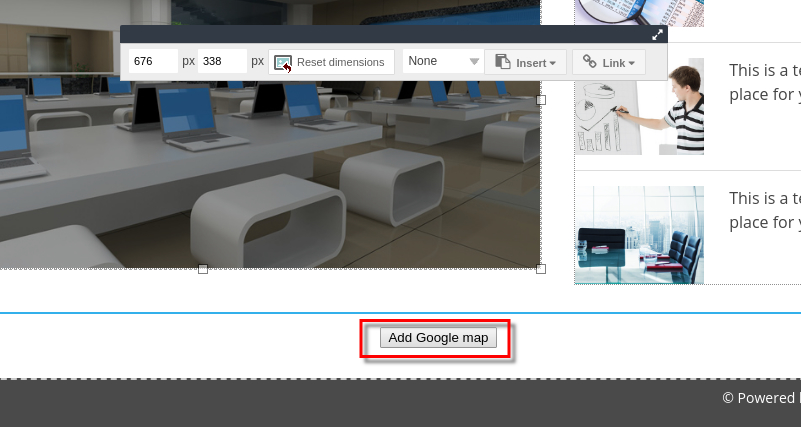Open the None style dropdown
Image resolution: width=801 pixels, height=427 pixels.
(x=443, y=61)
